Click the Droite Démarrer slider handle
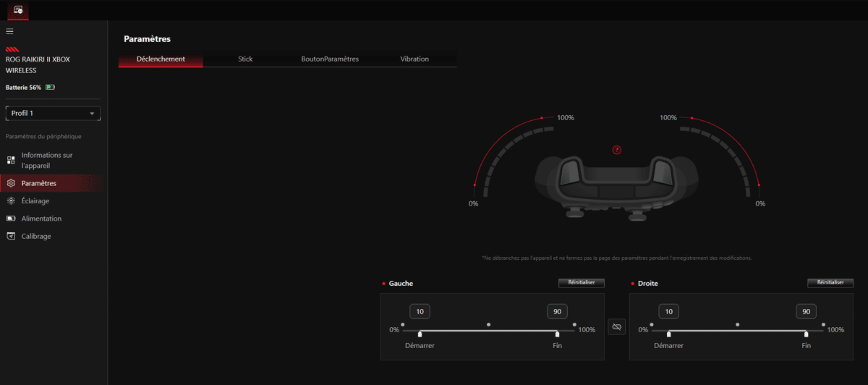The image size is (868, 385). [x=669, y=334]
